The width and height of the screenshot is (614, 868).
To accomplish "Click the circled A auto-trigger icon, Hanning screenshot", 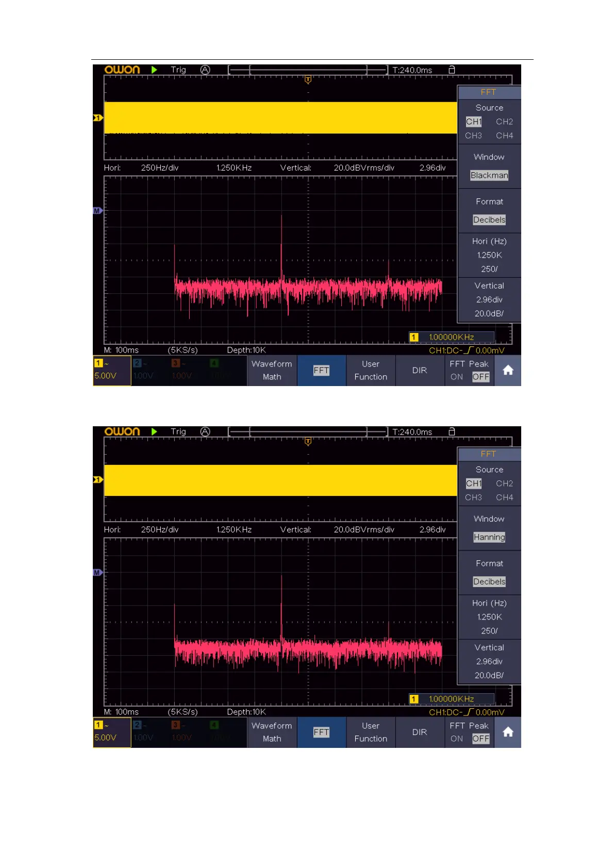I will (205, 431).
